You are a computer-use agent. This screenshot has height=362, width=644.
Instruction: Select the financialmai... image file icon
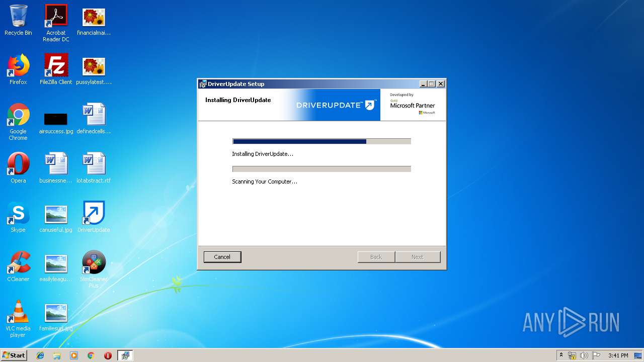[94, 21]
